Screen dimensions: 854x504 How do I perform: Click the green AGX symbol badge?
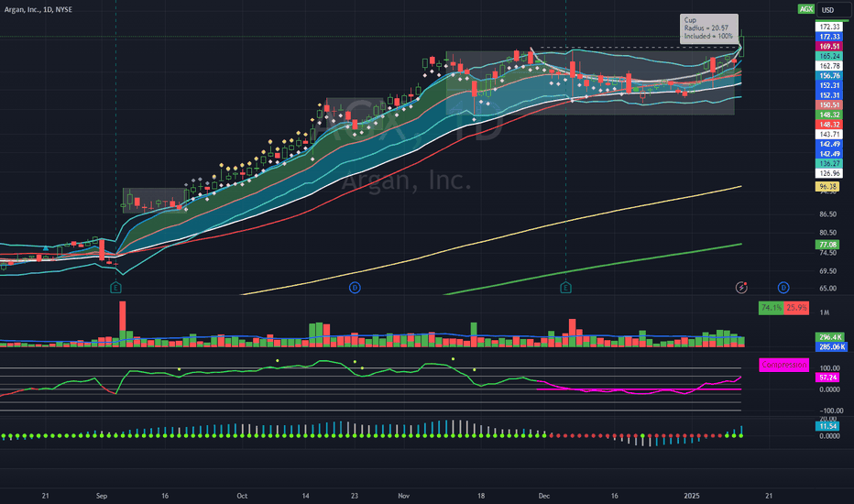805,9
